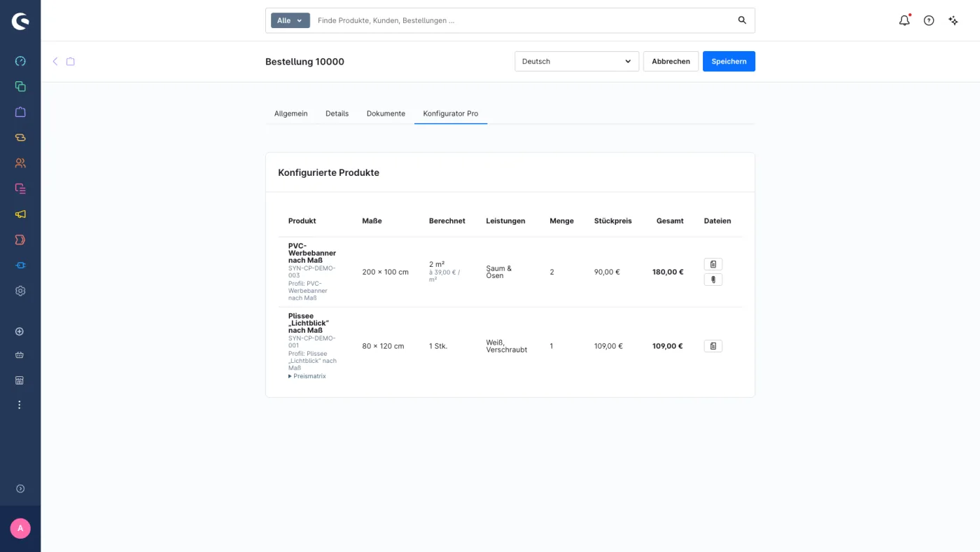Click the 'Saum & Ösen' services cell

pyautogui.click(x=499, y=272)
